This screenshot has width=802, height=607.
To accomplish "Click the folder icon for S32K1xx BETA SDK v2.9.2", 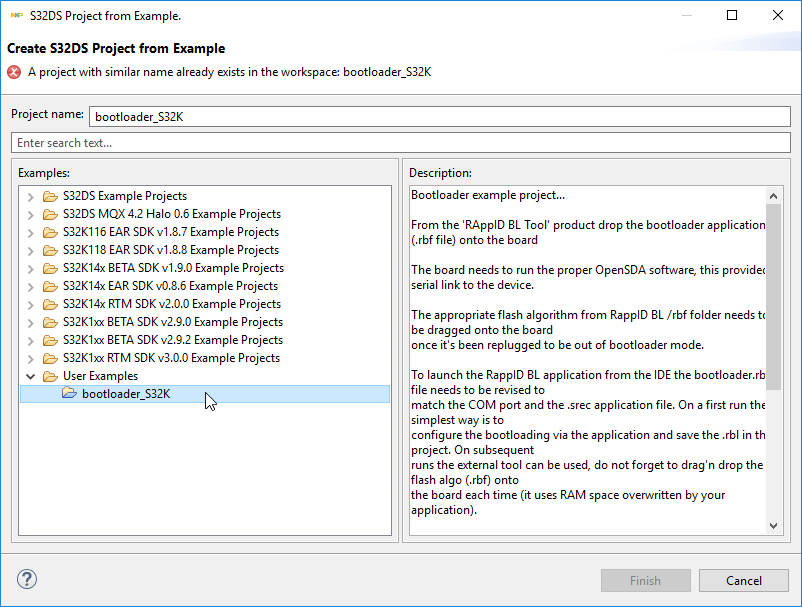I will click(x=50, y=340).
